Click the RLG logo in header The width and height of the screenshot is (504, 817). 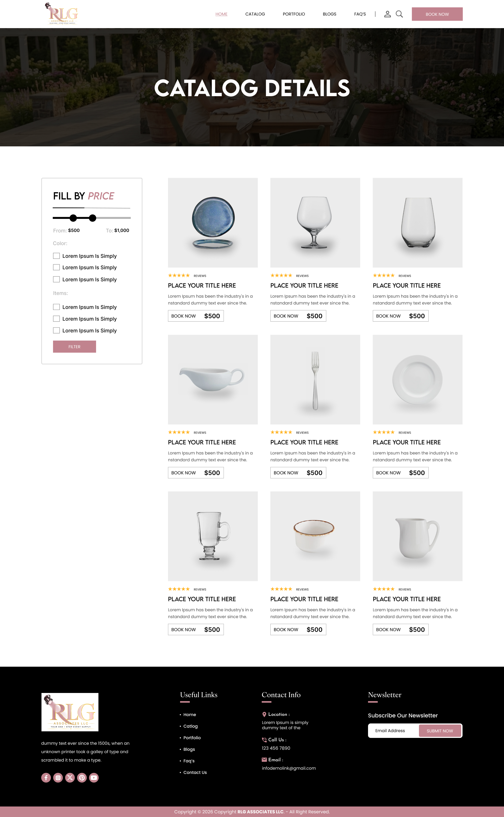coord(62,14)
